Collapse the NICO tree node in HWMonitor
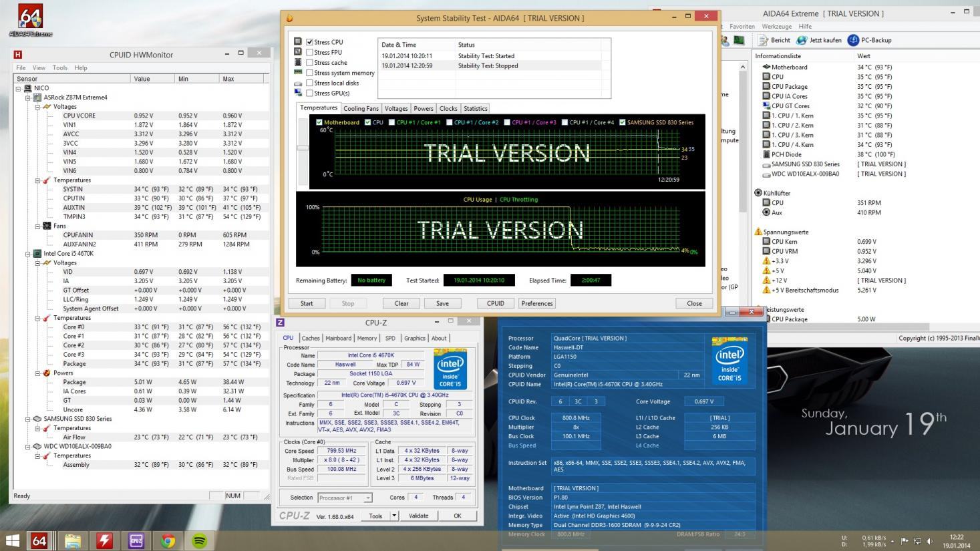This screenshot has width=980, height=551. (18, 88)
